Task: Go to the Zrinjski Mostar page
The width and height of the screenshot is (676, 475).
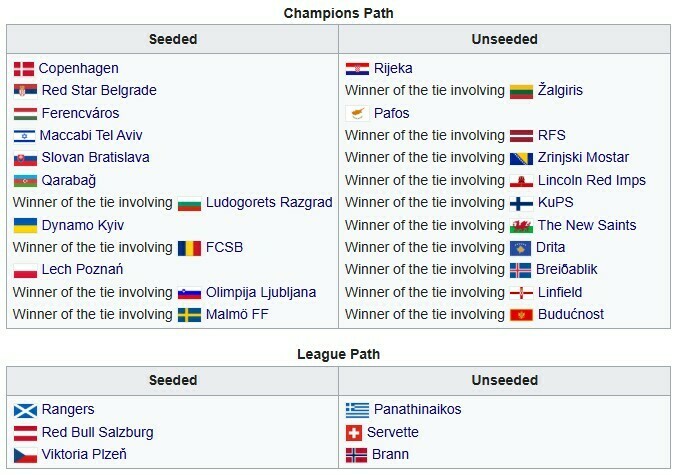Action: 583,158
